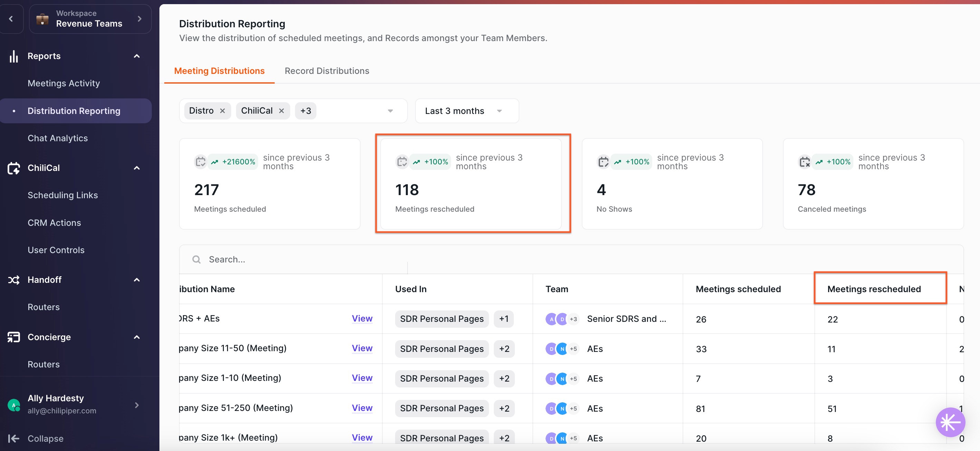Open View link for SDRS + AEs row
The image size is (980, 451).
pos(362,318)
